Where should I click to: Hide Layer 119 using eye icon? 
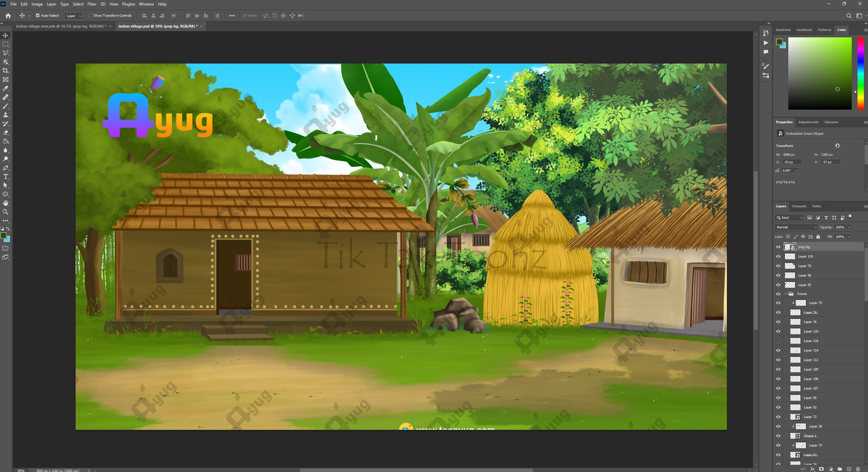click(778, 257)
